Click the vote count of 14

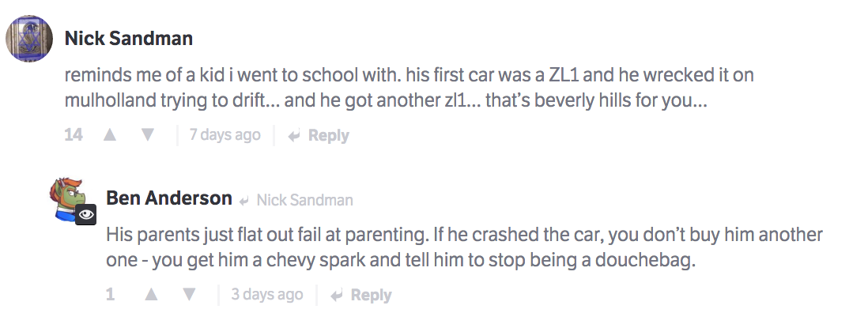(74, 135)
